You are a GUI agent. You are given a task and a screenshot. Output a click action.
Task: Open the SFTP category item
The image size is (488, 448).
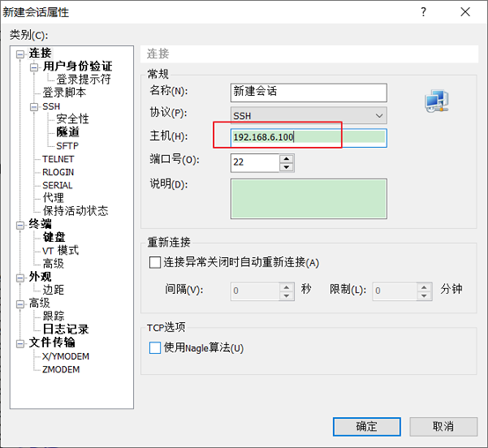(68, 146)
